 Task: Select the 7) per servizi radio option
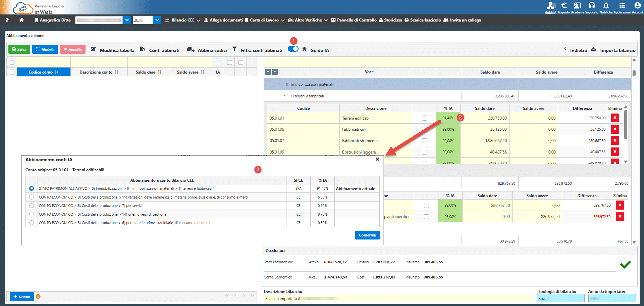[x=32, y=206]
